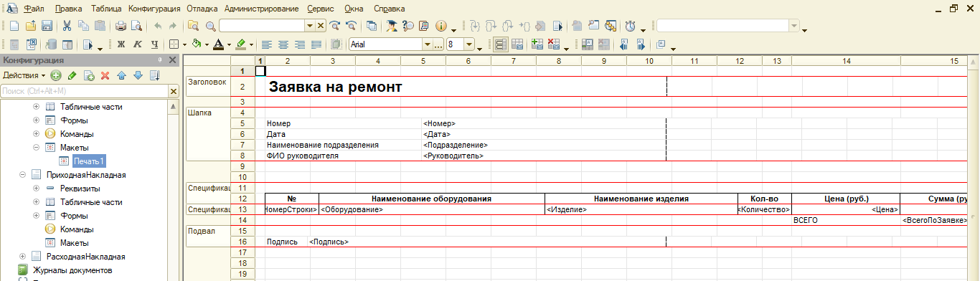Select the <Подразделение> parameter cell
Screen dimensions: 980x281
[x=456, y=145]
